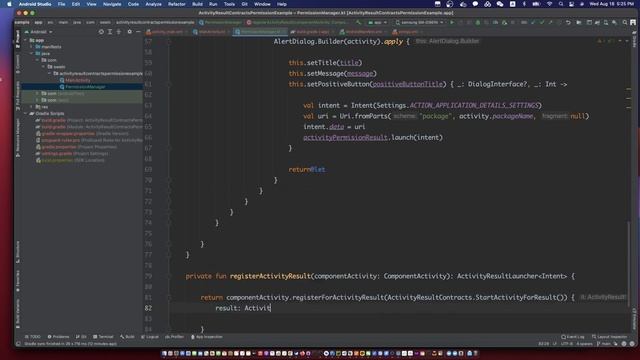
Task: Click the date and time in menu bar
Action: [x=611, y=4]
